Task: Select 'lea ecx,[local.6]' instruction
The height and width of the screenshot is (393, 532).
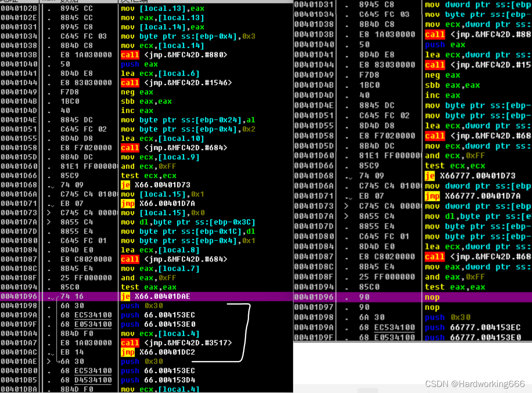Action: (x=160, y=73)
